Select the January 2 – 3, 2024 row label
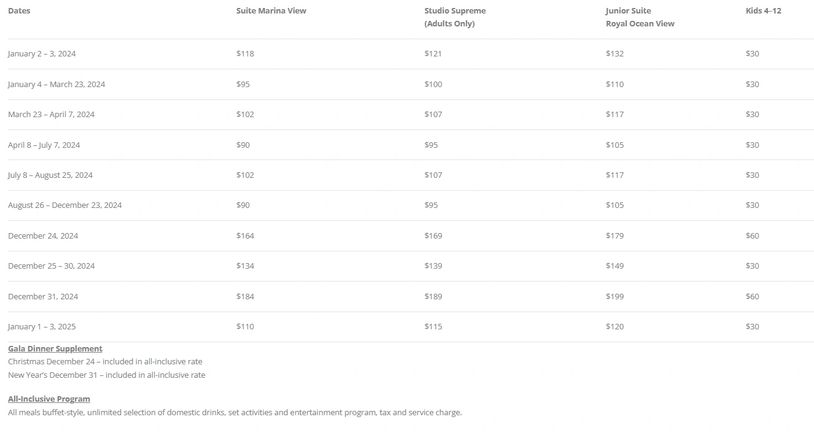 (48, 54)
